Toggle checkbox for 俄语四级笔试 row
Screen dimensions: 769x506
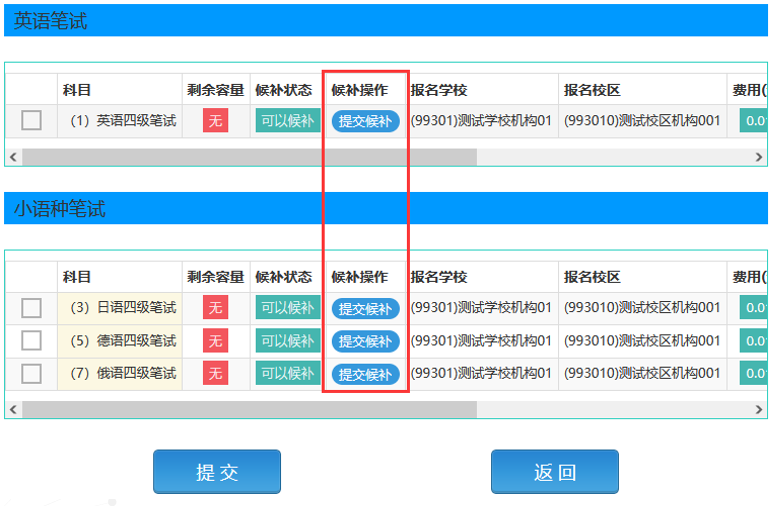(x=31, y=374)
